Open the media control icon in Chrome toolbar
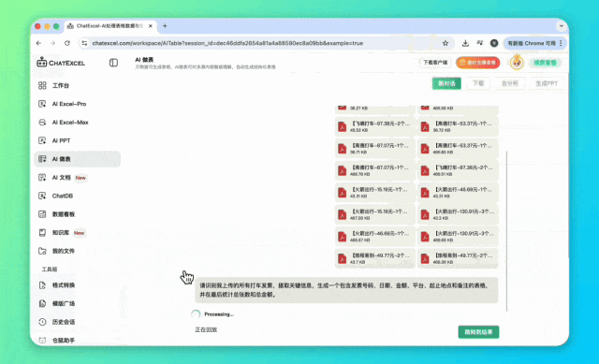This screenshot has height=364, width=599. pos(479,43)
